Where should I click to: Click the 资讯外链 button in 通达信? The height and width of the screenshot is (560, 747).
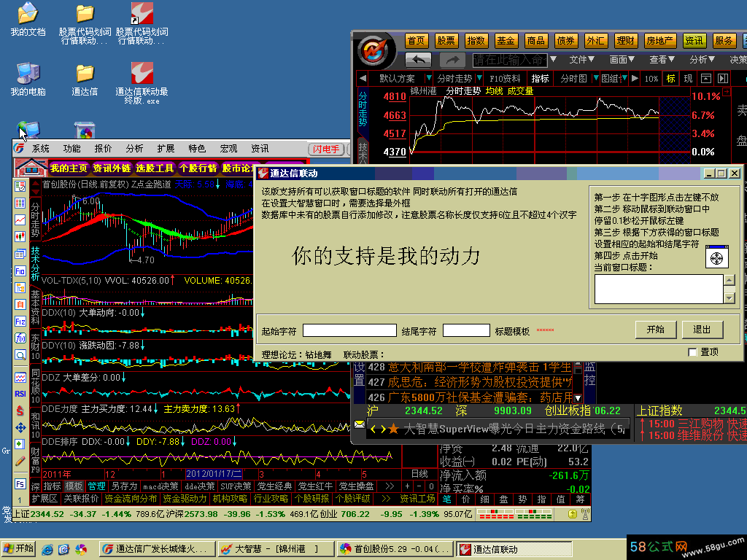tap(112, 168)
